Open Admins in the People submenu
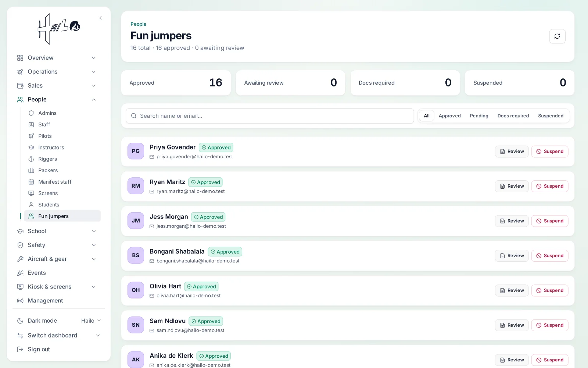 [x=62, y=113]
